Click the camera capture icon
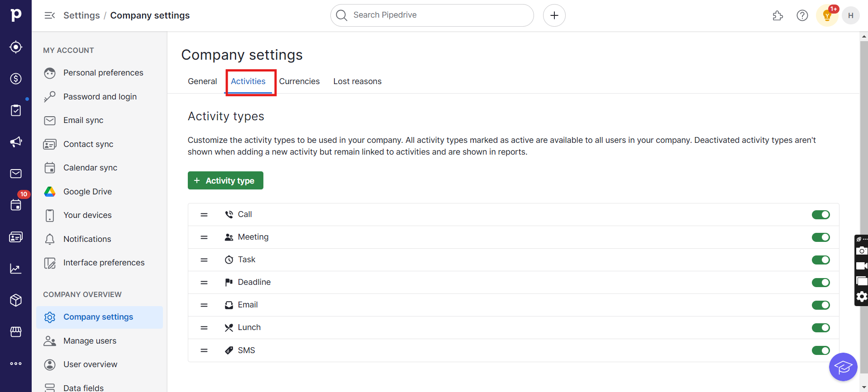Image resolution: width=868 pixels, height=392 pixels. 862,250
